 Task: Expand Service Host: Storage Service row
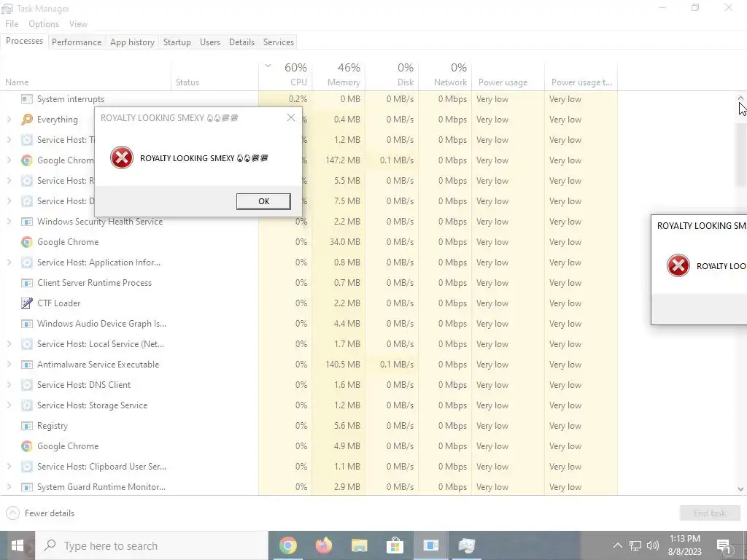(x=9, y=405)
